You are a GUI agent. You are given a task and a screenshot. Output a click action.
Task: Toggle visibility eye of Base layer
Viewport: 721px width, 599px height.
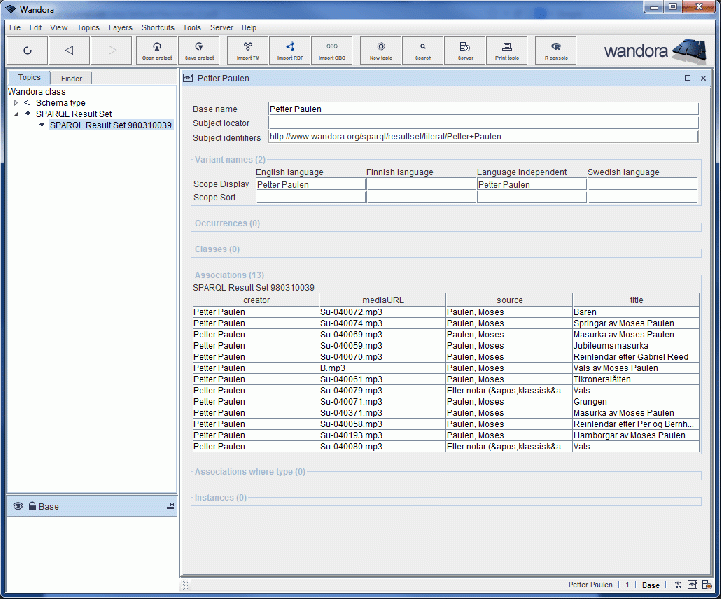pos(18,507)
